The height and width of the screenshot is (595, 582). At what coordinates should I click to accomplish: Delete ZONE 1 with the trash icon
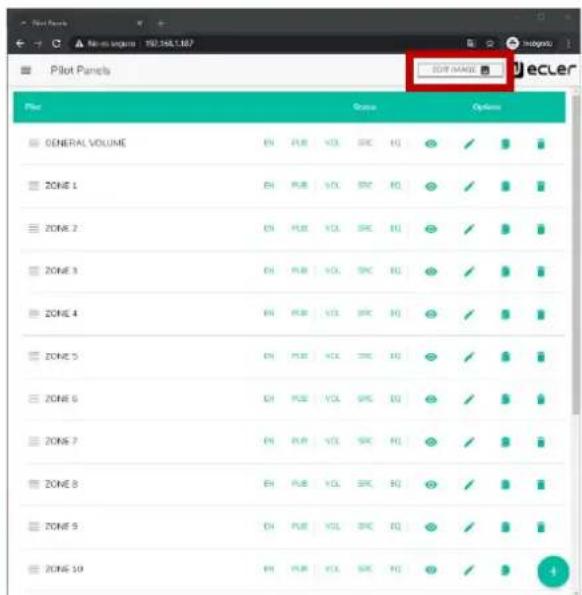tap(541, 186)
